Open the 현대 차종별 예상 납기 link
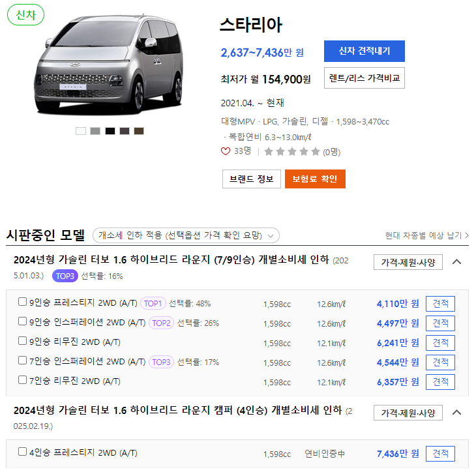Viewport: 476px width, 472px height. (427, 235)
